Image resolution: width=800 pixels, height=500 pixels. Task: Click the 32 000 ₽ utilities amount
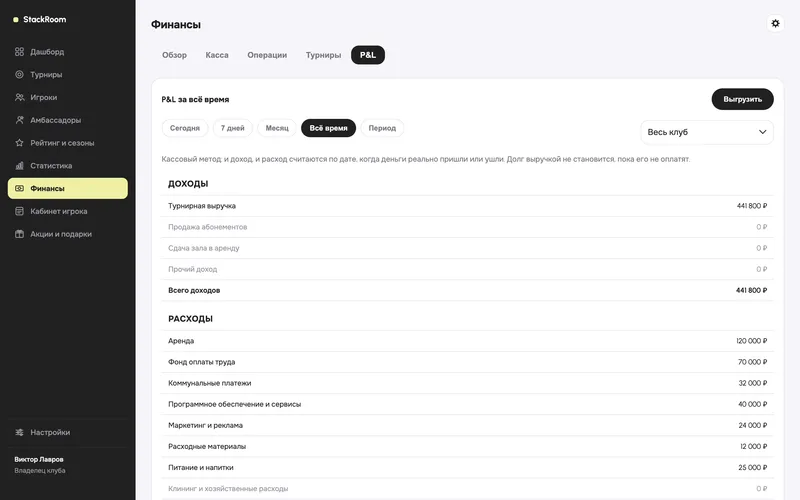753,383
